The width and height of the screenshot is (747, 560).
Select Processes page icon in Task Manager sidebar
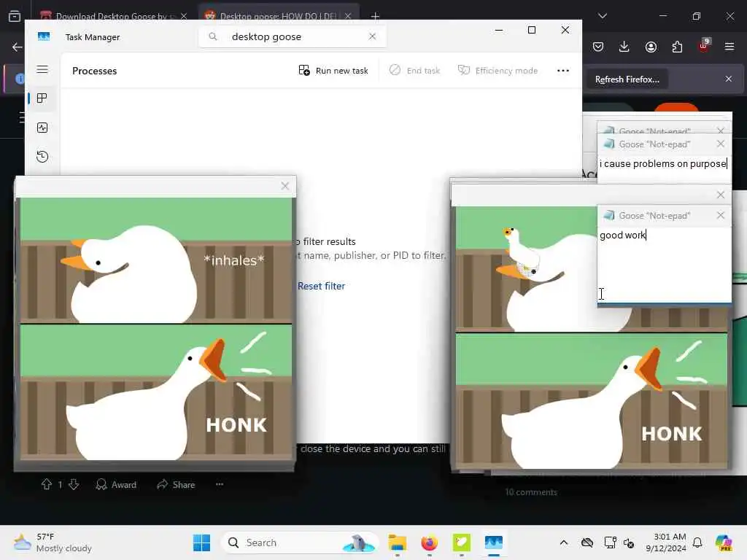(x=42, y=98)
